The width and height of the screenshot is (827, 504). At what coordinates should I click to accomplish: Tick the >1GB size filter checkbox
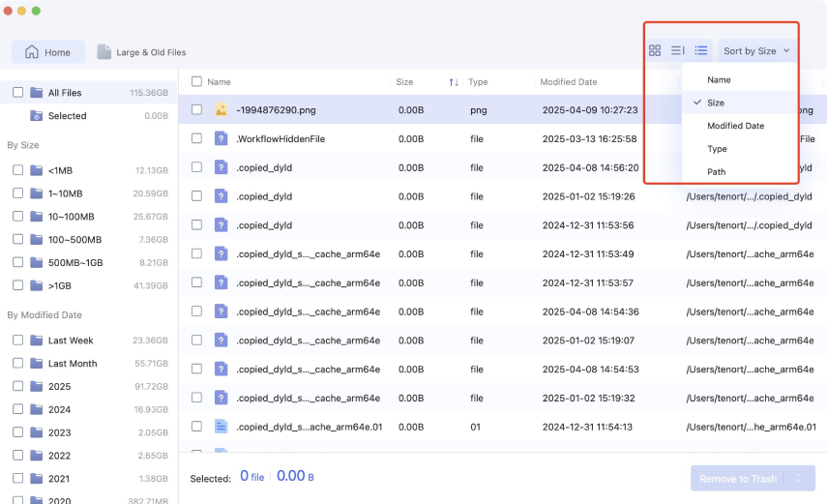[18, 285]
